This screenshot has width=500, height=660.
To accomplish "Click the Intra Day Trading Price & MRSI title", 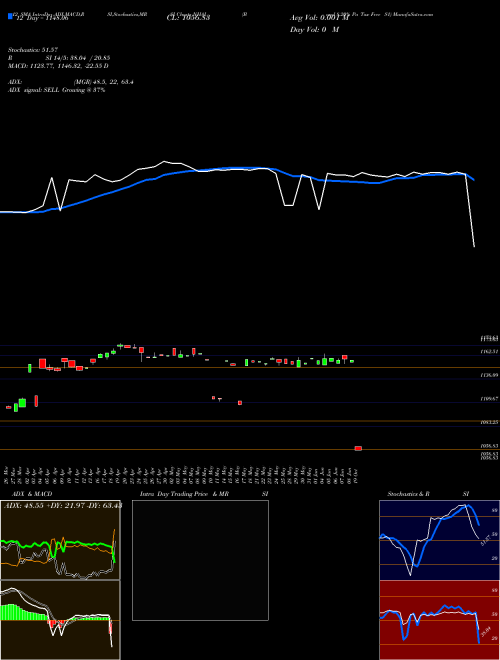I will tap(204, 494).
